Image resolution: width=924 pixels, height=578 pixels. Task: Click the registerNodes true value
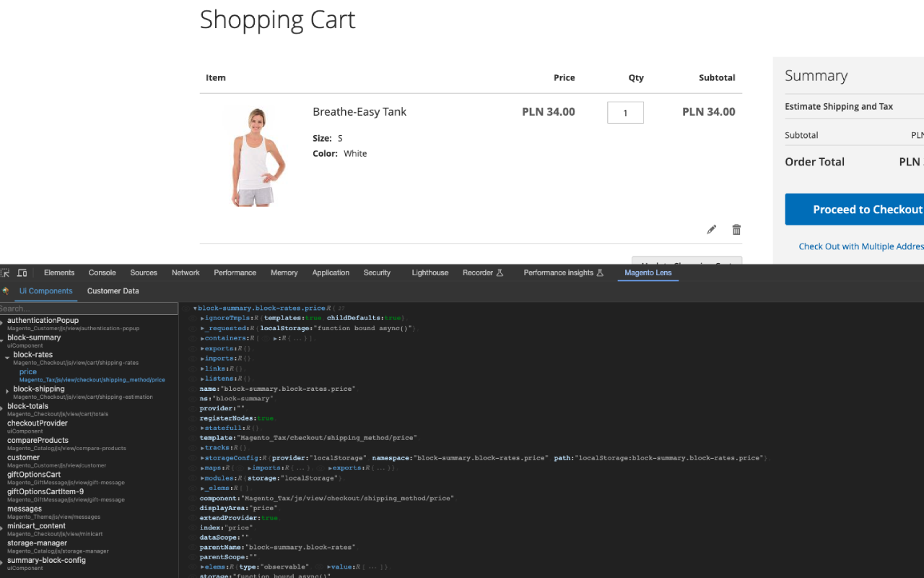[x=266, y=418]
